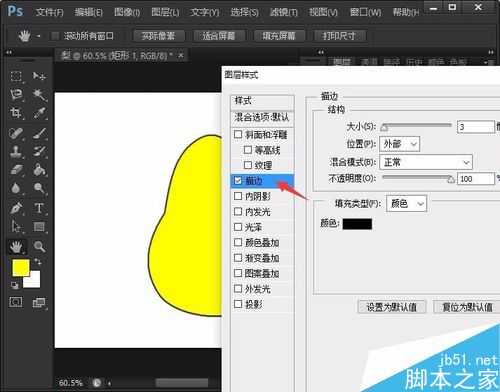Toggle 滚动所有窗口 checkbox
Image resolution: width=500 pixels, height=392 pixels.
coord(55,36)
